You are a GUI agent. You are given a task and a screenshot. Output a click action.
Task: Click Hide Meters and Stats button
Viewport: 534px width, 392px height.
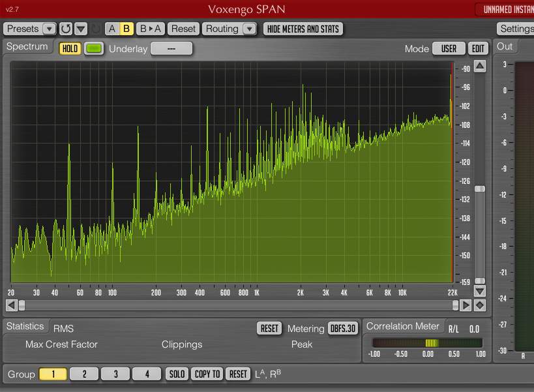click(303, 29)
